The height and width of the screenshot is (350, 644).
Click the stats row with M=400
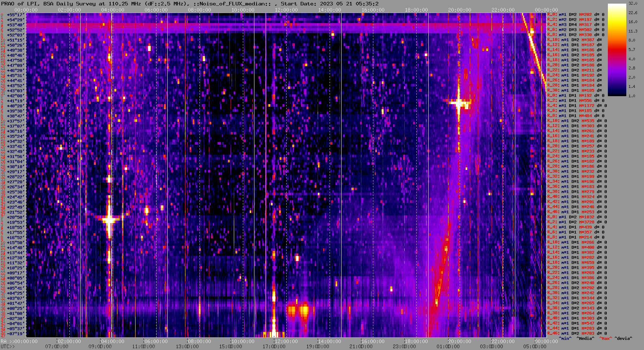(577, 247)
